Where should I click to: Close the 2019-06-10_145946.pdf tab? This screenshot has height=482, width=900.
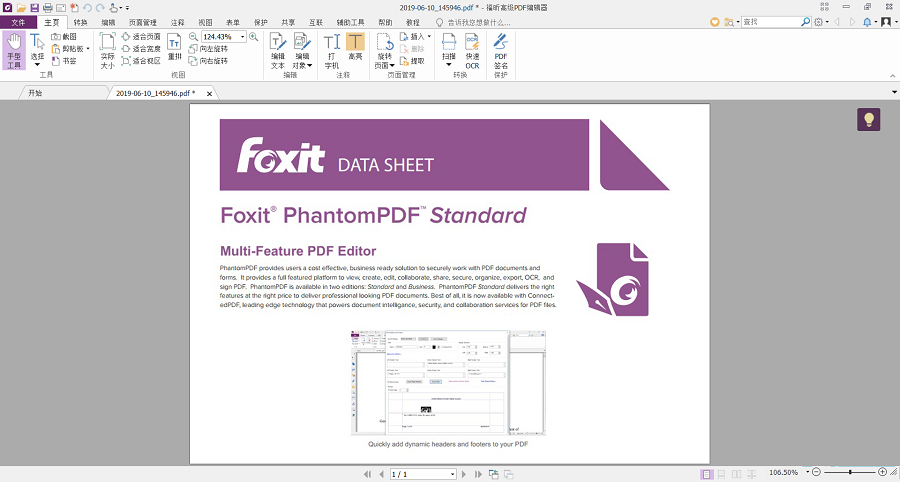210,94
